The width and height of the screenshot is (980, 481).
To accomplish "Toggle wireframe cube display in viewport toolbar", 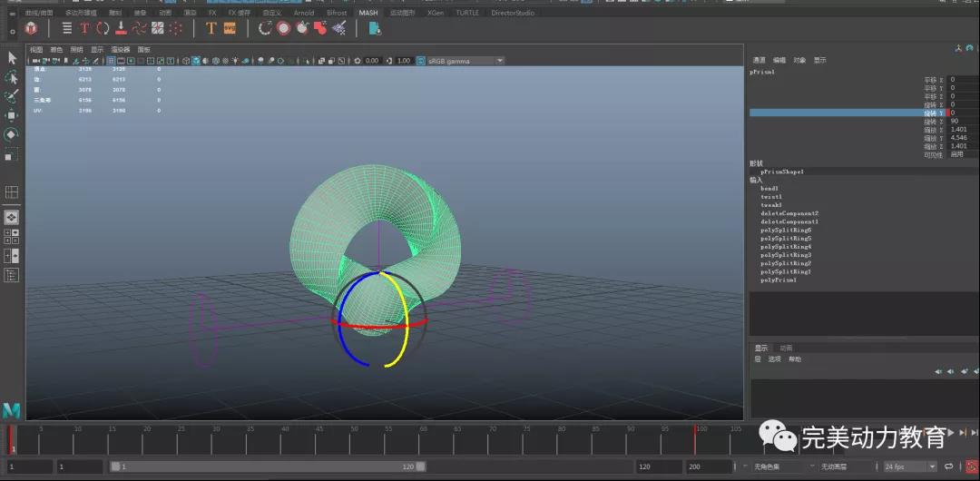I will click(x=185, y=61).
